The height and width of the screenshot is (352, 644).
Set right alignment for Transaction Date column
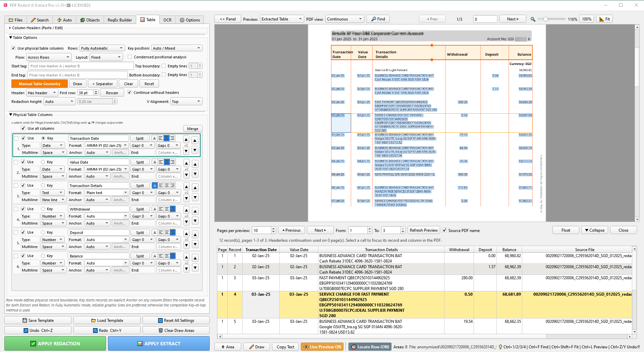[172, 138]
